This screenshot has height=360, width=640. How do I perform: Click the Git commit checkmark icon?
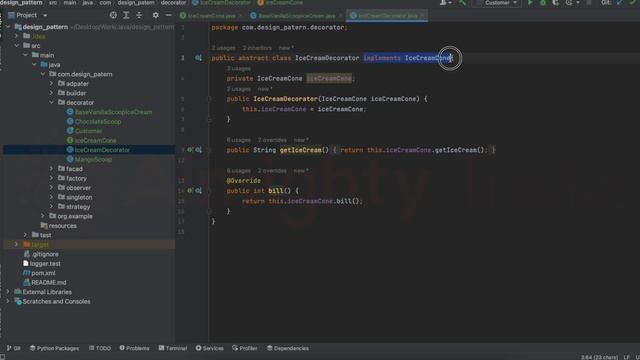(x=633, y=3)
